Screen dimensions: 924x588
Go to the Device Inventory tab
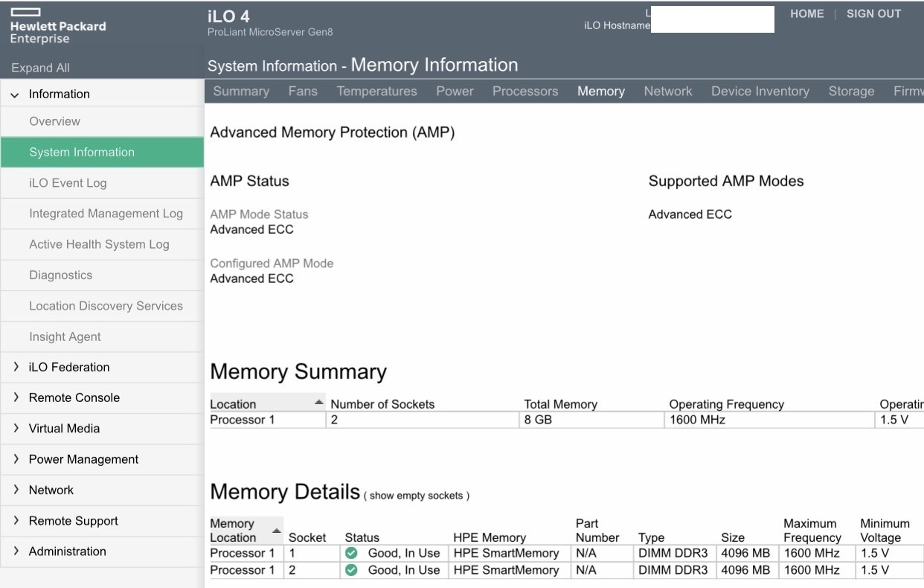click(760, 92)
